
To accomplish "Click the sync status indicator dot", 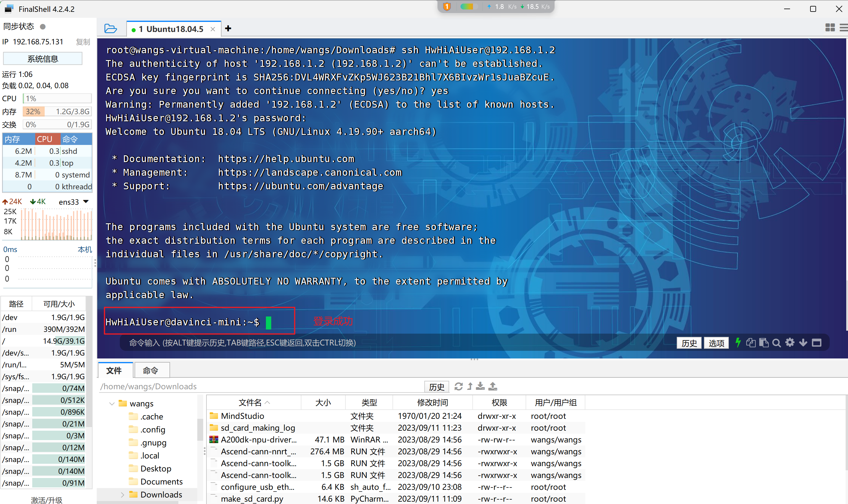I will pyautogui.click(x=43, y=27).
